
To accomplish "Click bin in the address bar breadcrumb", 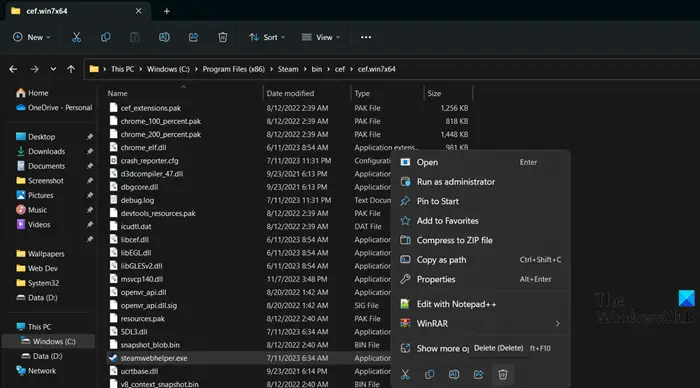I will tap(317, 69).
